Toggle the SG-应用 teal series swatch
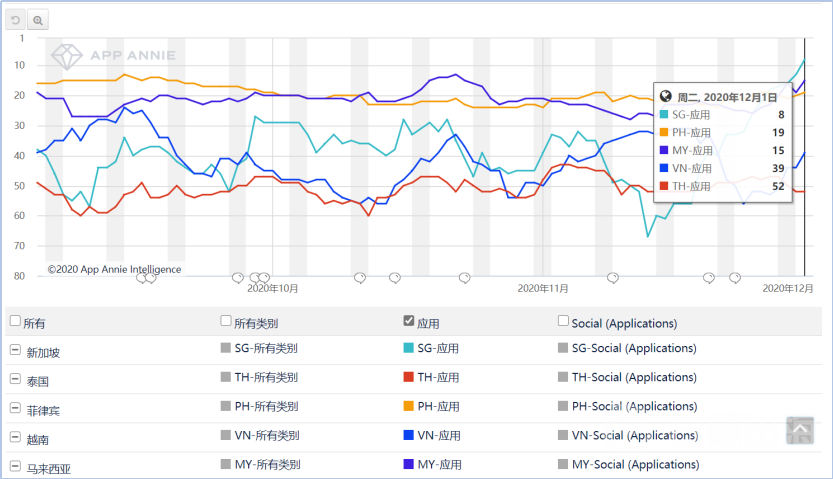Image resolution: width=833 pixels, height=479 pixels. 408,349
